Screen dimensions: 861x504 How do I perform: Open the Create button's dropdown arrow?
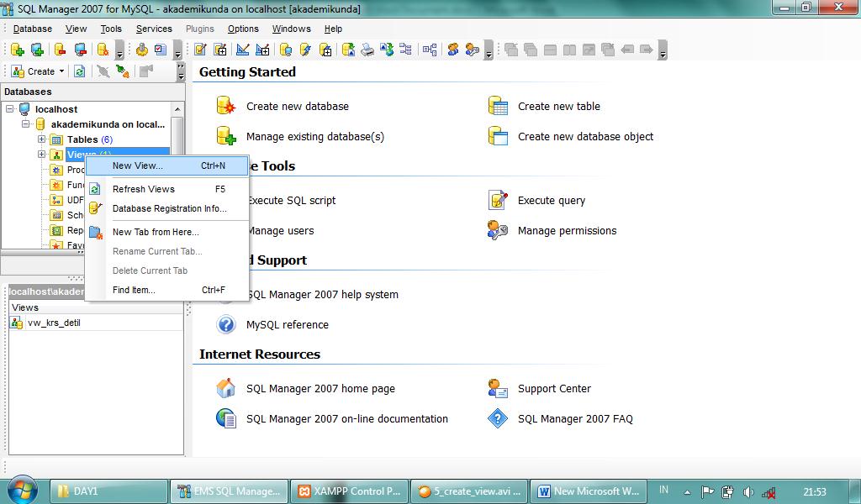[61, 71]
